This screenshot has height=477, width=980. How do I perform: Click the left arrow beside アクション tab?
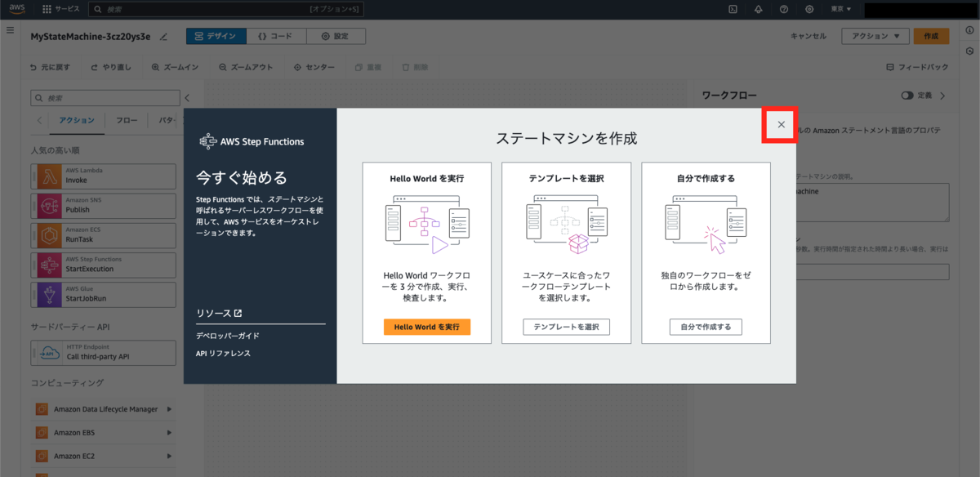pyautogui.click(x=39, y=120)
